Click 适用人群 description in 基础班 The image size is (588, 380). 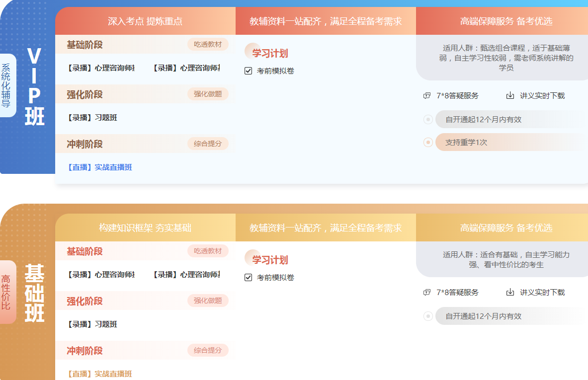tap(506, 259)
